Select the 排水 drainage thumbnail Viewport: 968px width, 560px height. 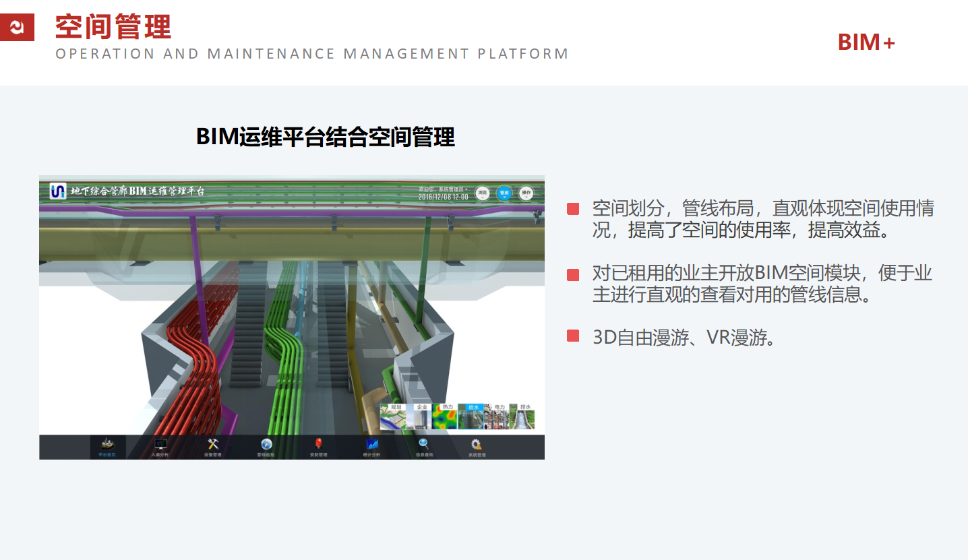point(522,417)
